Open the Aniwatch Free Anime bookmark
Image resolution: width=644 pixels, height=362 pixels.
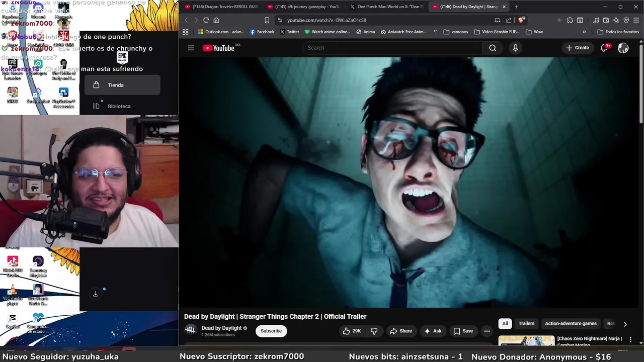[404, 32]
